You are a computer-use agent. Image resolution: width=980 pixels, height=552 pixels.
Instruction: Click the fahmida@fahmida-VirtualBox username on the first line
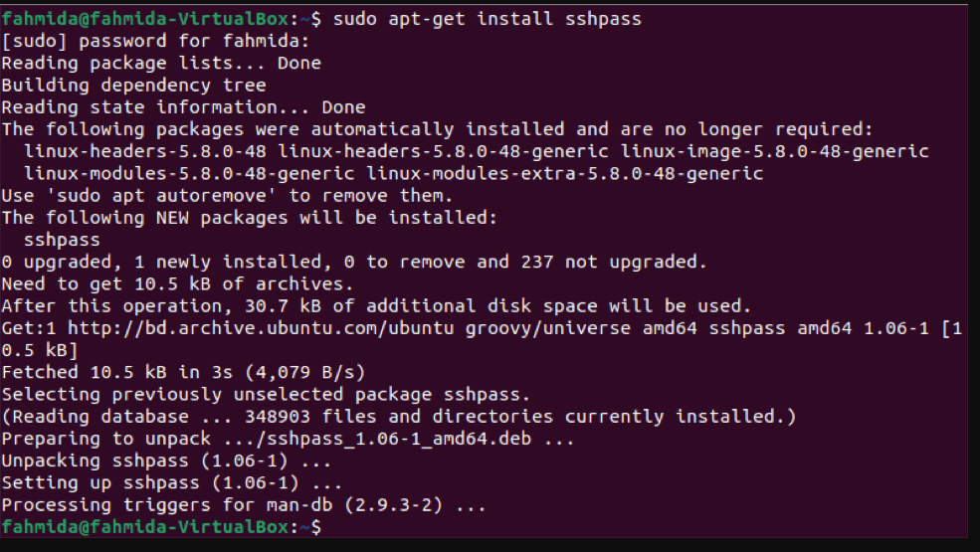tap(145, 19)
